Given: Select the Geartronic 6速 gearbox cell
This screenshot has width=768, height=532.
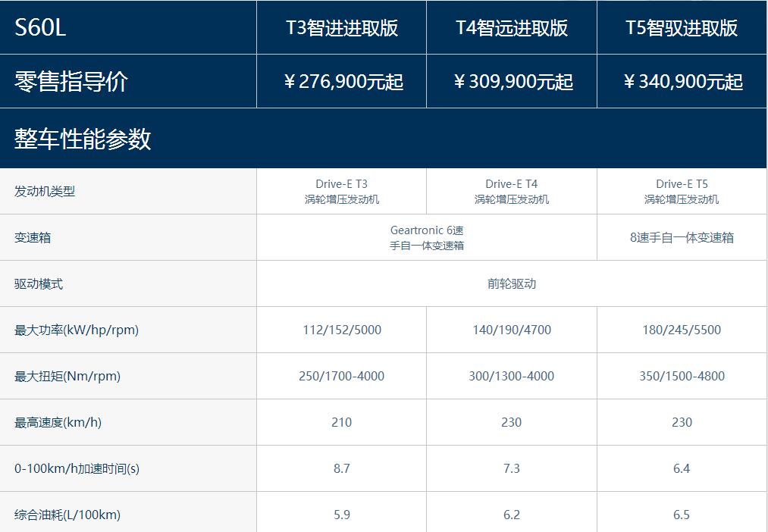Looking at the screenshot, I should [x=427, y=237].
